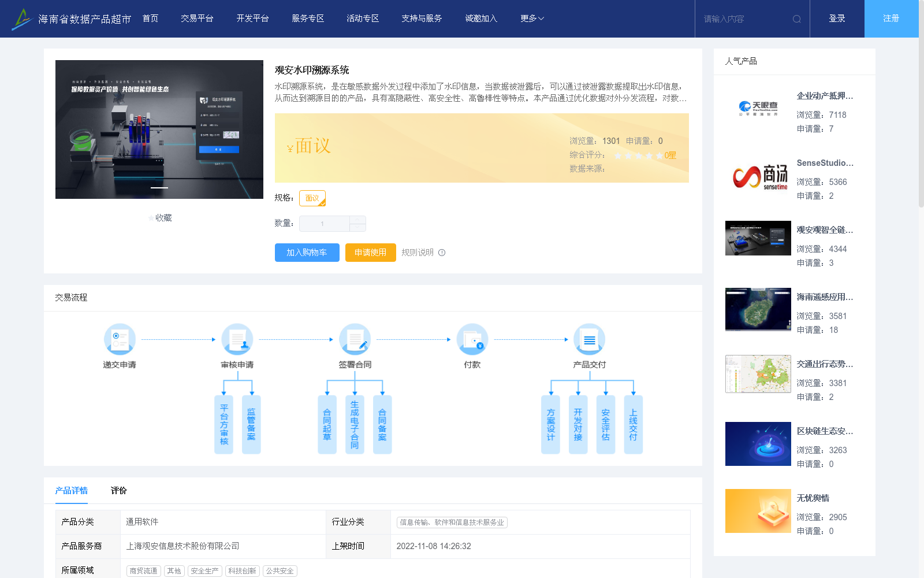This screenshot has height=578, width=924.
Task: Select the 面议 specification option
Action: pos(312,198)
